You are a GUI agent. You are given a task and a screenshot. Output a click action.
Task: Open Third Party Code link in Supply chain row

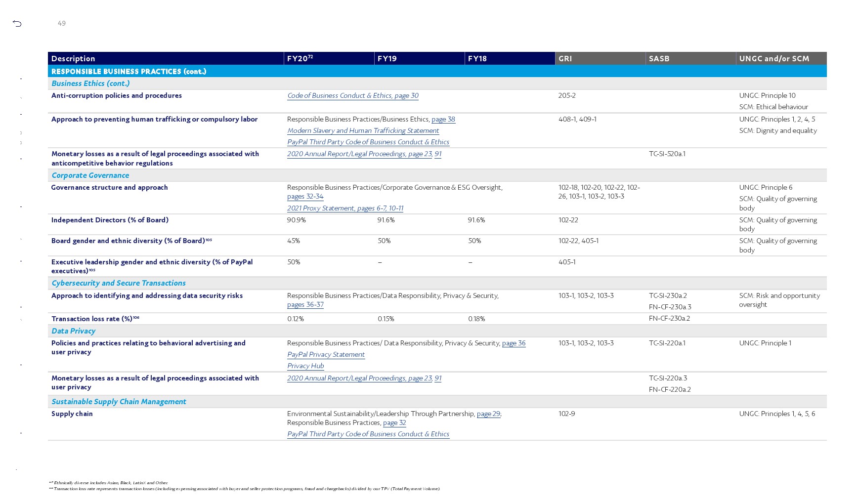(368, 434)
